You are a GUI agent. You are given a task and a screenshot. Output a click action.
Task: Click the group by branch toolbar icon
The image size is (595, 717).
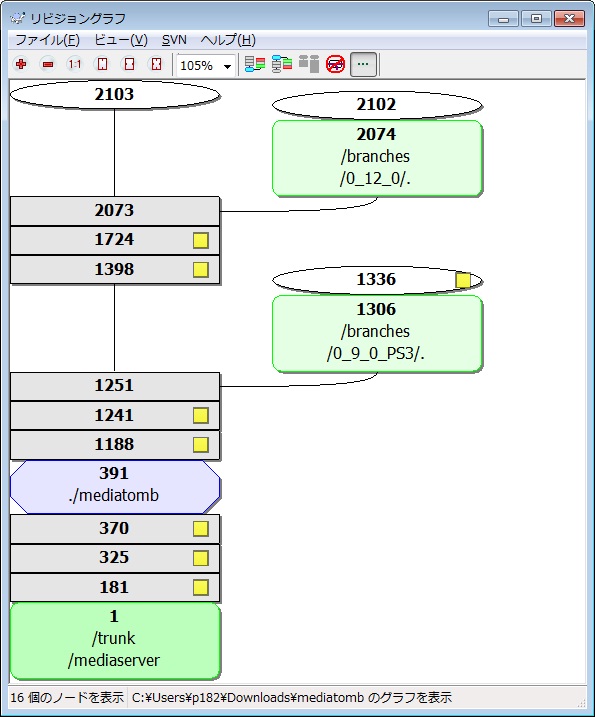click(x=255, y=64)
